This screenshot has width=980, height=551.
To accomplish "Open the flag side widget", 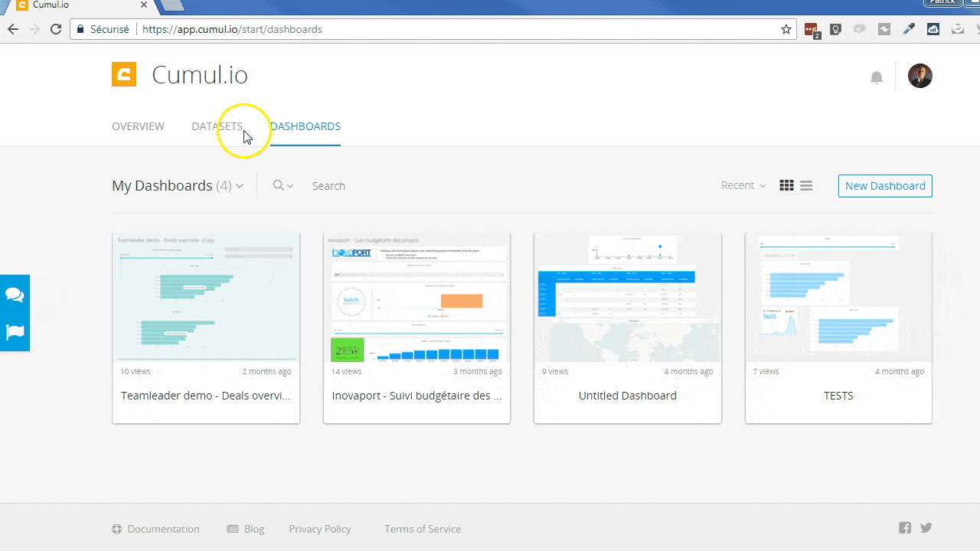I will click(15, 332).
